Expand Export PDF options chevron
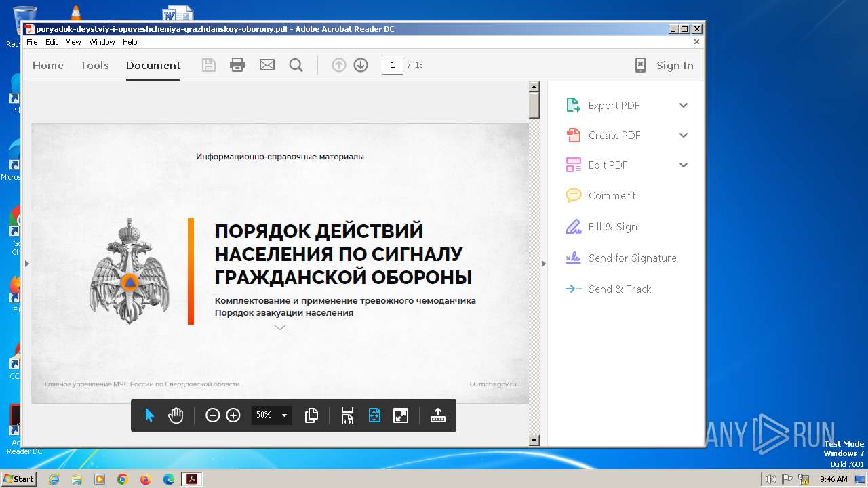Viewport: 868px width, 488px height. tap(684, 105)
